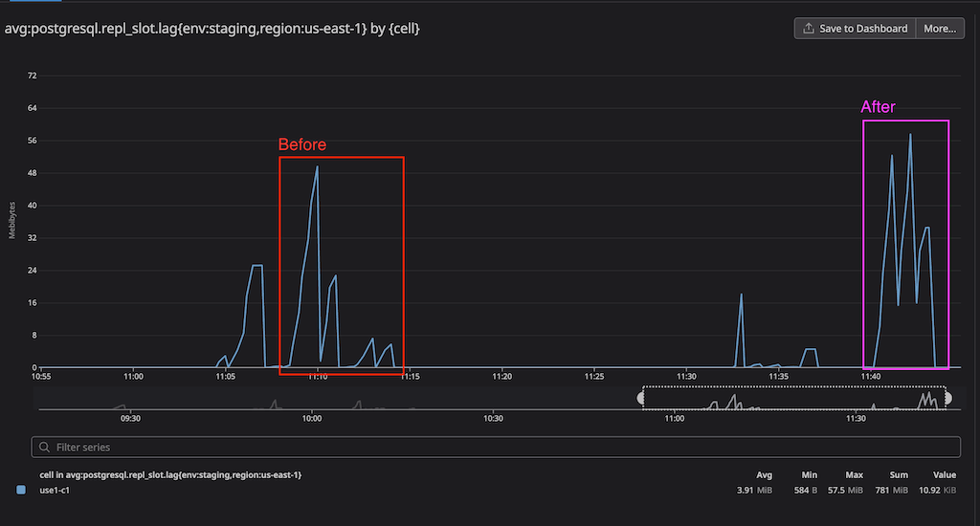The image size is (980, 526).
Task: Click the postgresql.repl_slot.lag query title
Action: [212, 29]
